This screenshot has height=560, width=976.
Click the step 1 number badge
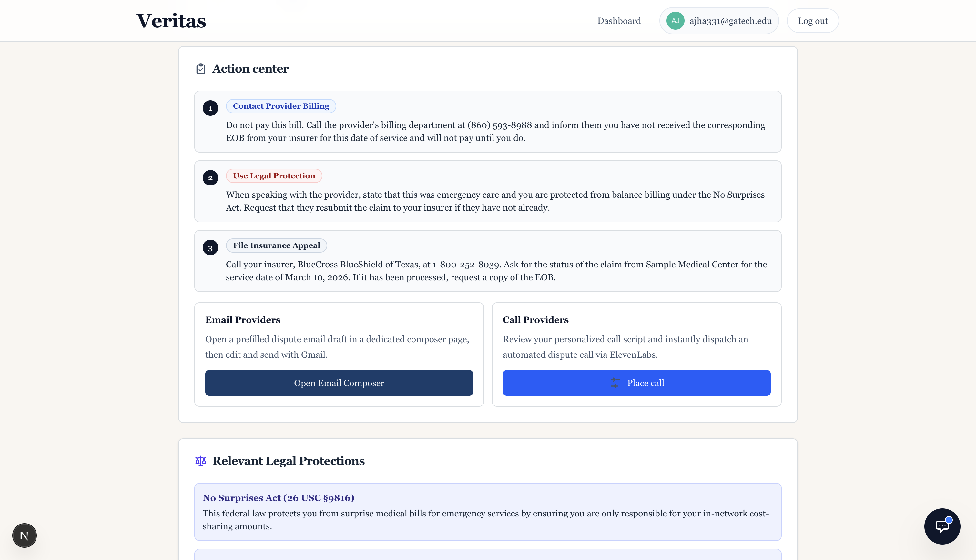pyautogui.click(x=210, y=108)
